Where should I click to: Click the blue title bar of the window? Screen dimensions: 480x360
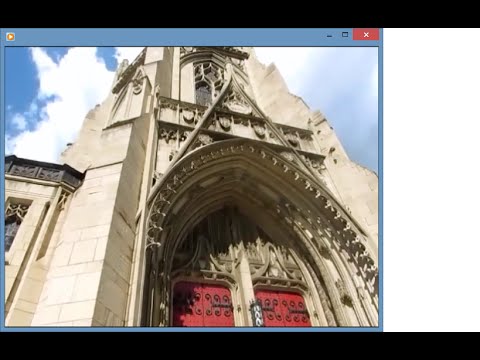(167, 36)
